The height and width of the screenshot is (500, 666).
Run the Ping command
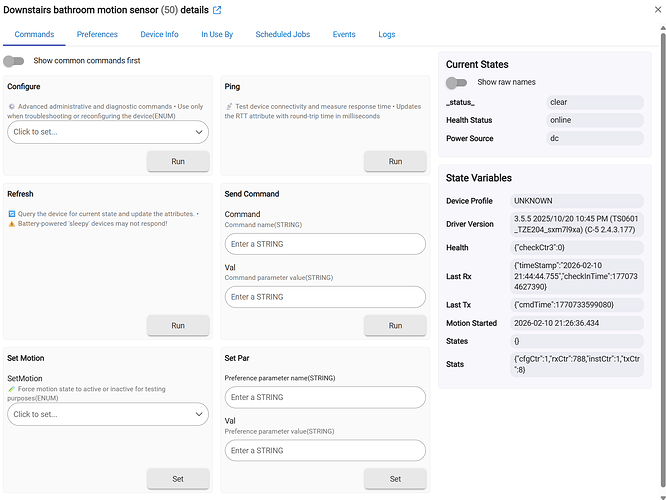395,161
